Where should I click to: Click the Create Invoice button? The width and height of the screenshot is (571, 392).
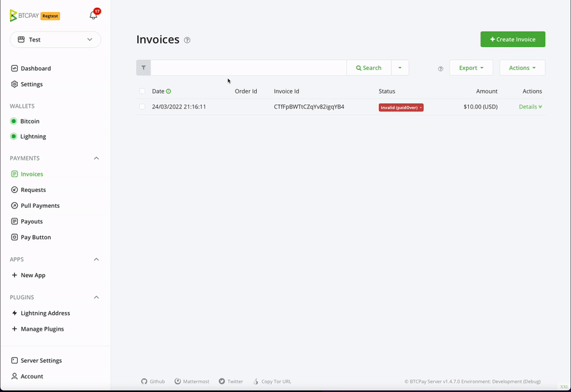point(512,39)
